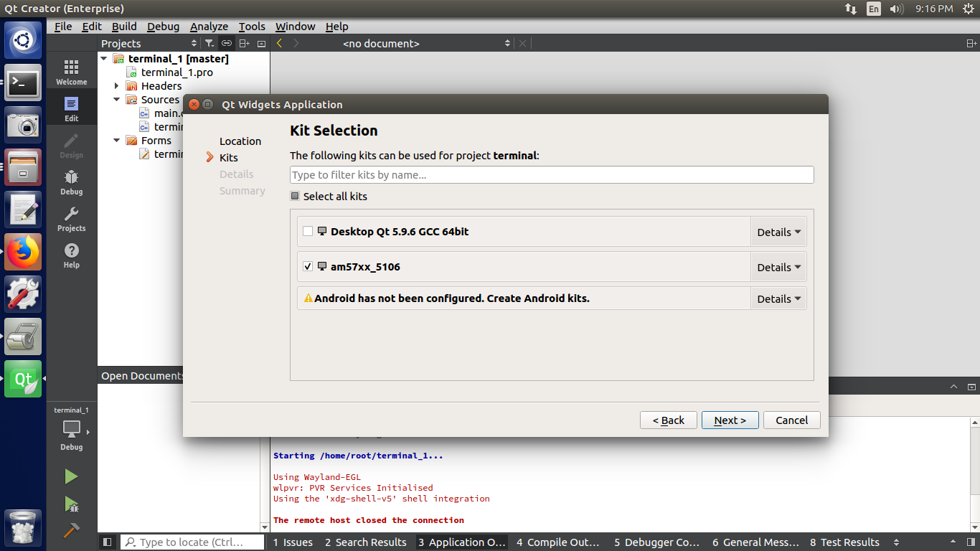Toggle left sidebar visibility icon

107,542
